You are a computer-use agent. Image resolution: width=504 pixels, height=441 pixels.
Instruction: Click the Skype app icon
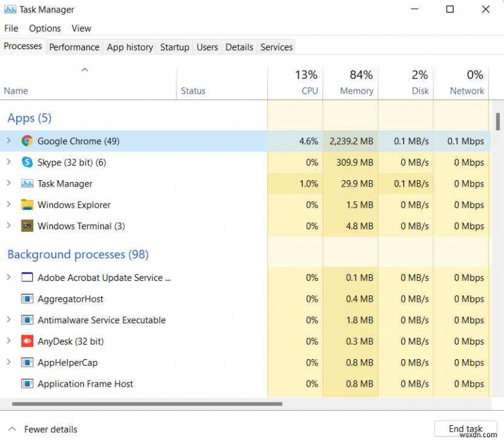point(27,162)
